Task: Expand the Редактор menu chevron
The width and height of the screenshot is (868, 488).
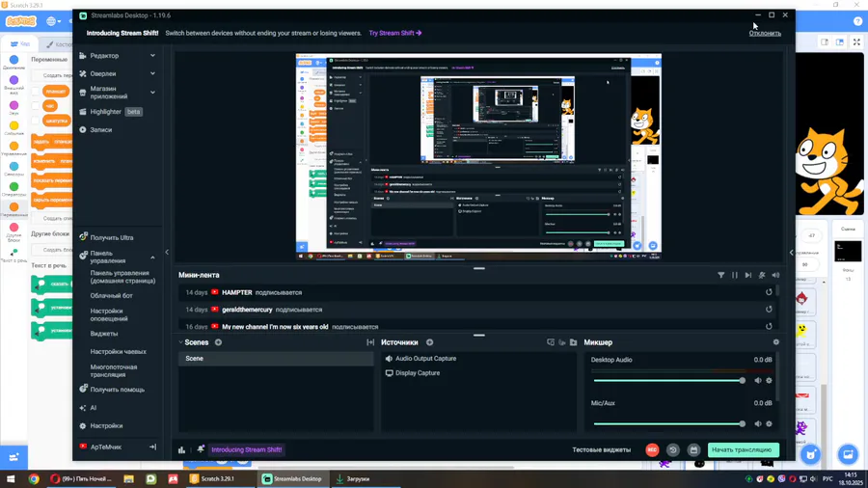Action: click(x=152, y=55)
